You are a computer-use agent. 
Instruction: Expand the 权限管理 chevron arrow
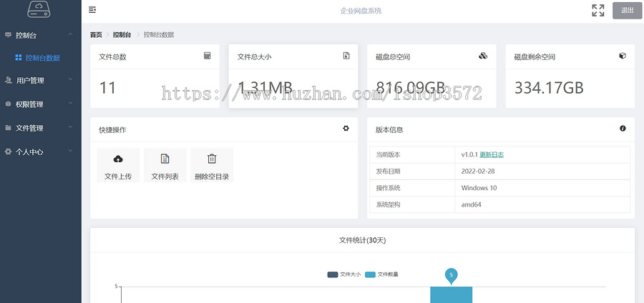tap(70, 104)
